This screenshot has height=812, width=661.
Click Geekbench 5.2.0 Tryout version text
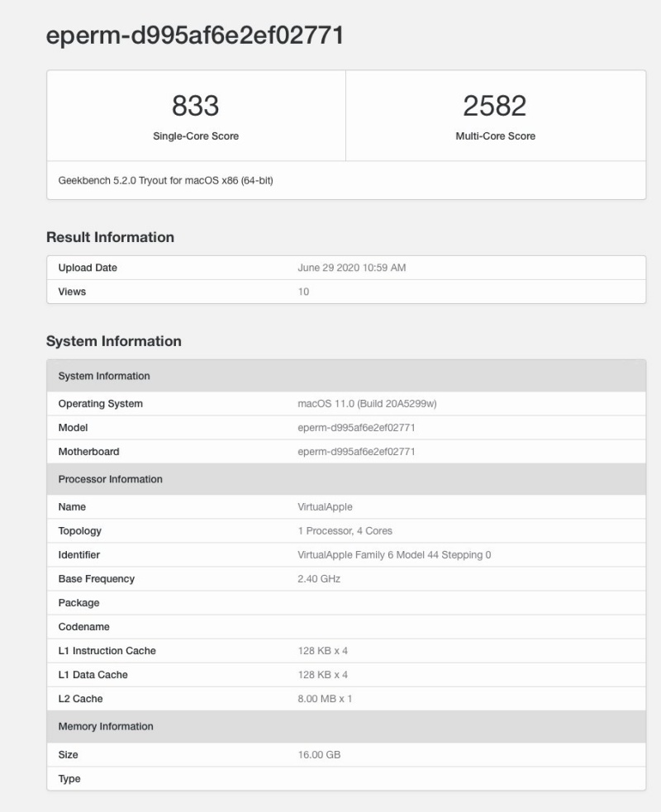166,180
